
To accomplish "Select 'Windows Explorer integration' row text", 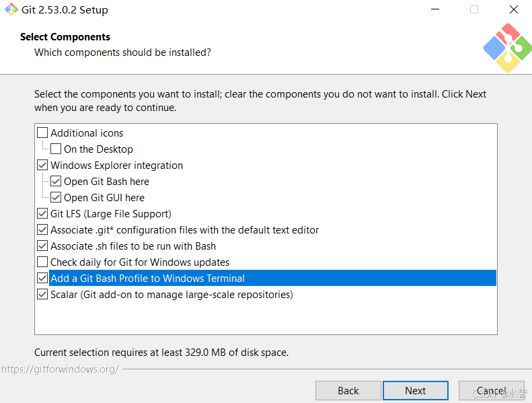I will [117, 166].
